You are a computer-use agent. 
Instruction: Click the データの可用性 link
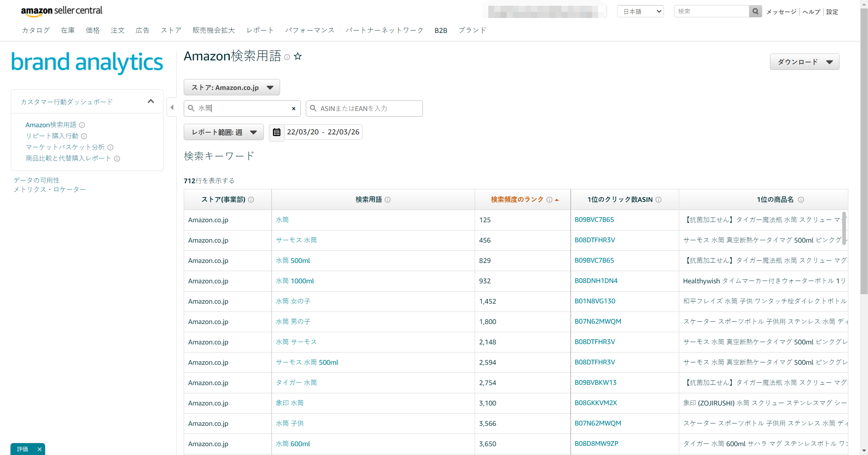click(37, 180)
